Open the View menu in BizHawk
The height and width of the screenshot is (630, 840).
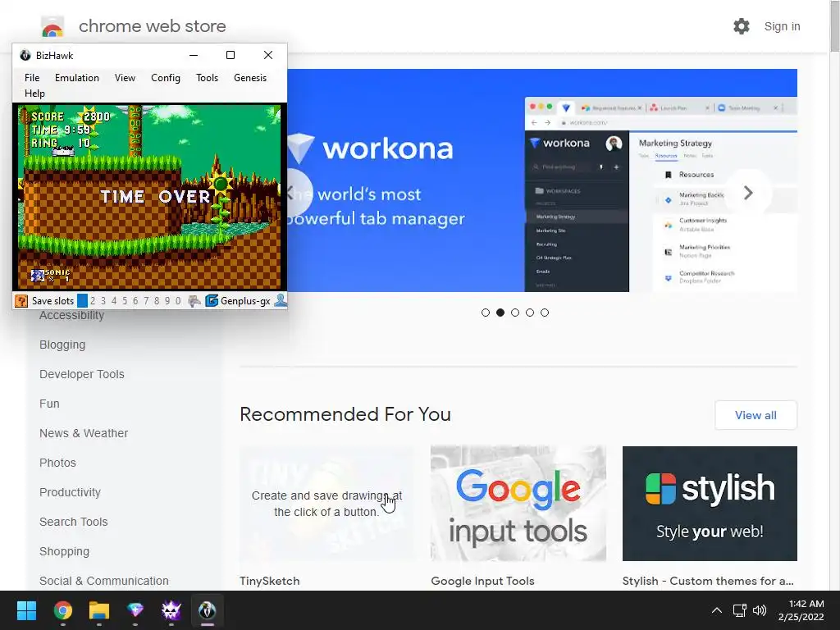(x=125, y=78)
